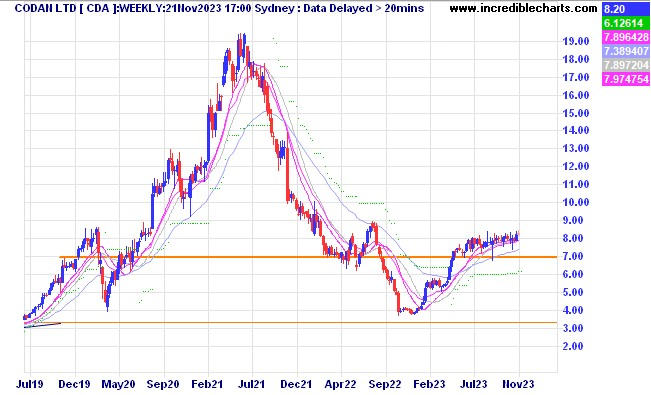Click the magenta 7.974754 legend value

625,79
